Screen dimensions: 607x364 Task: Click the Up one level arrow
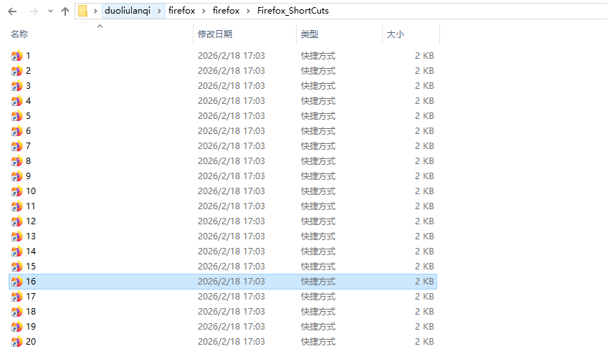tap(65, 11)
